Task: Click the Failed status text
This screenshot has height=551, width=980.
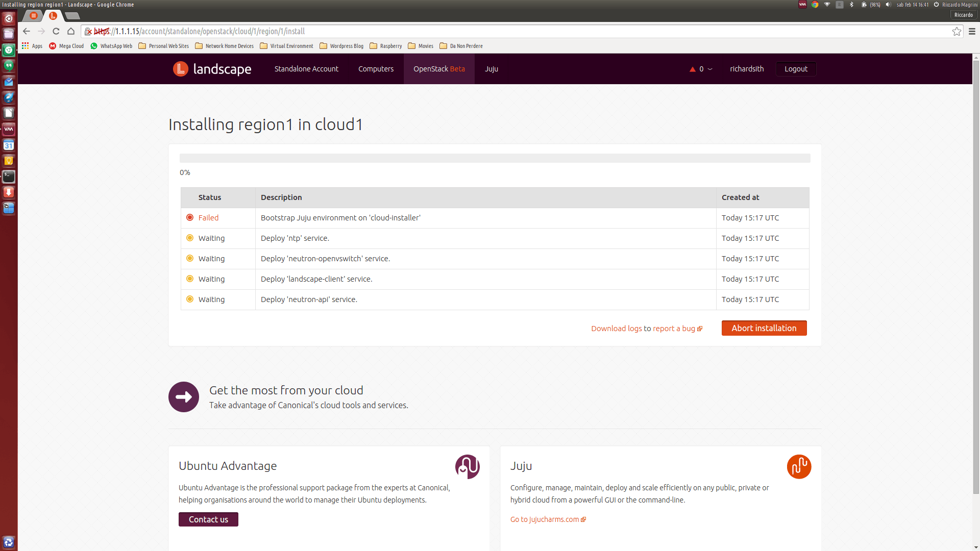Action: click(x=208, y=218)
